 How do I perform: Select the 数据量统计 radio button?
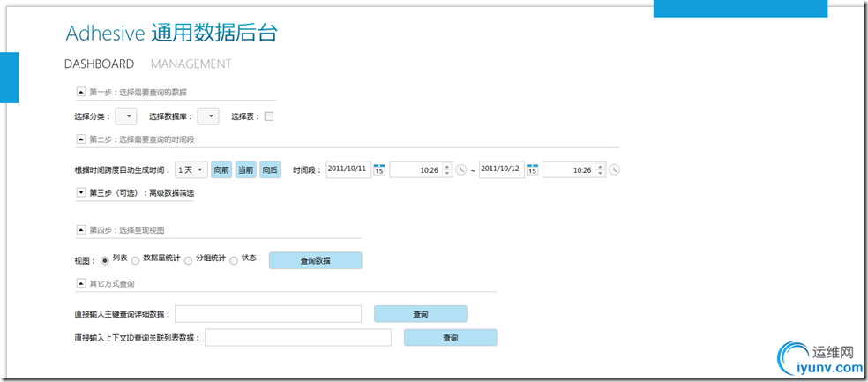[x=135, y=260]
